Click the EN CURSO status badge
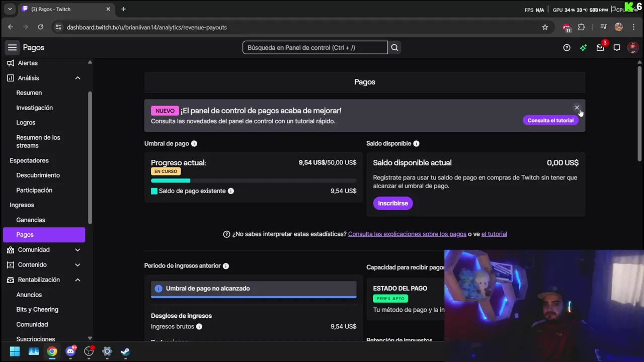 [166, 171]
